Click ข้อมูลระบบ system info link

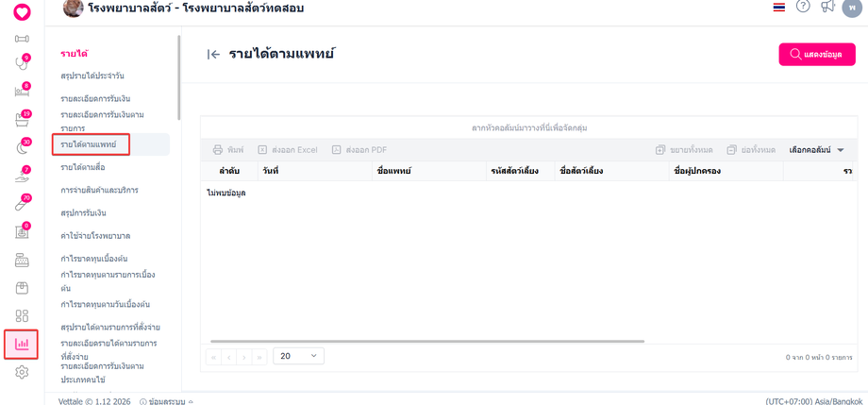pos(166,401)
